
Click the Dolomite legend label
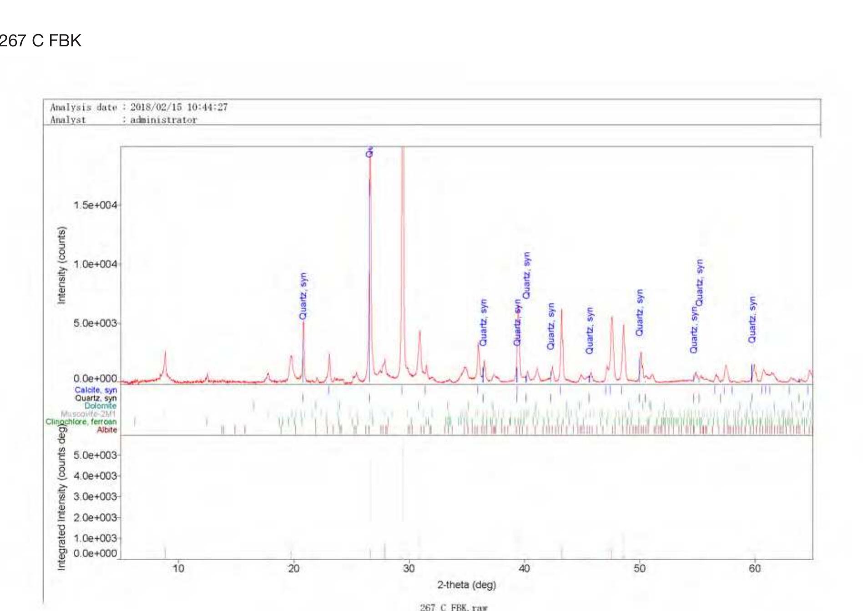click(100, 406)
